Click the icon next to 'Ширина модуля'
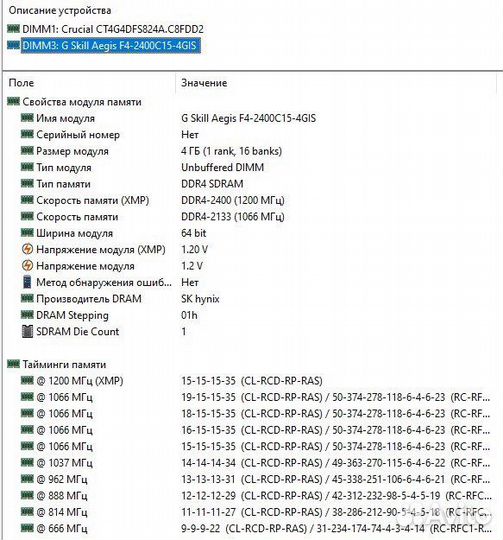The image size is (503, 540). [x=27, y=232]
